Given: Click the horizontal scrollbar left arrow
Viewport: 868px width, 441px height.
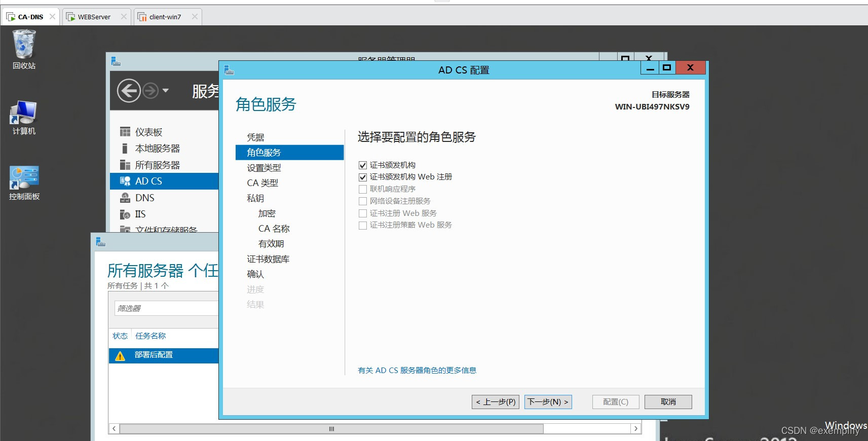Looking at the screenshot, I should (114, 429).
